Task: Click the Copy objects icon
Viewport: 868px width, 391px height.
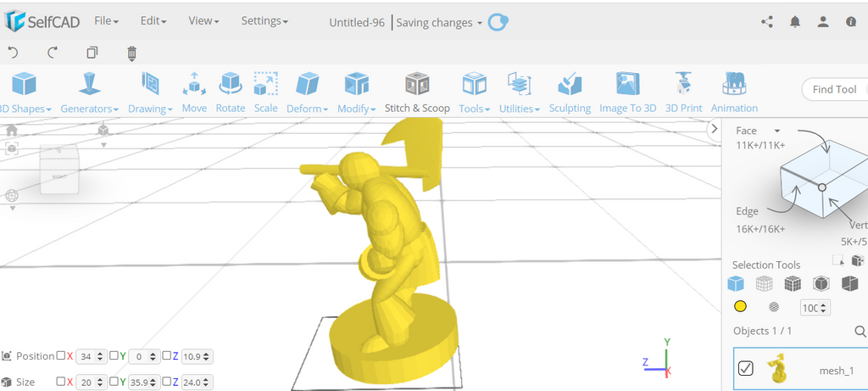Action: [x=92, y=53]
